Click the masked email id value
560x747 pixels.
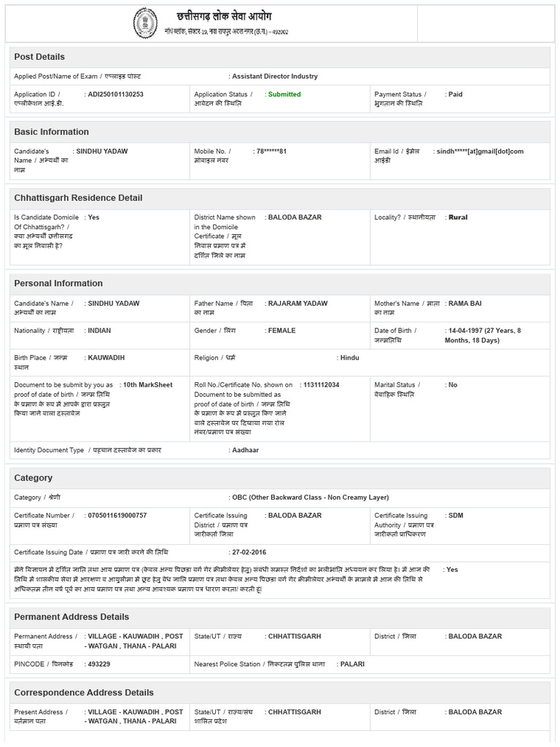(480, 152)
